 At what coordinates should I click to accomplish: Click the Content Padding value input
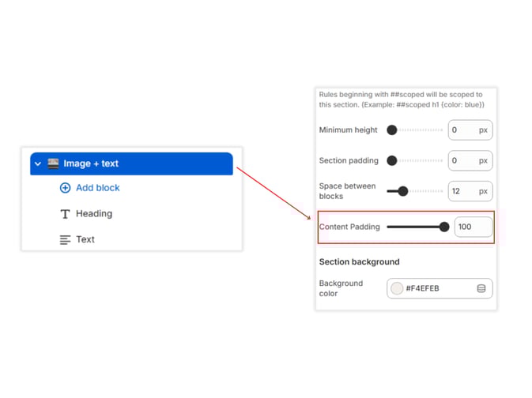(473, 227)
